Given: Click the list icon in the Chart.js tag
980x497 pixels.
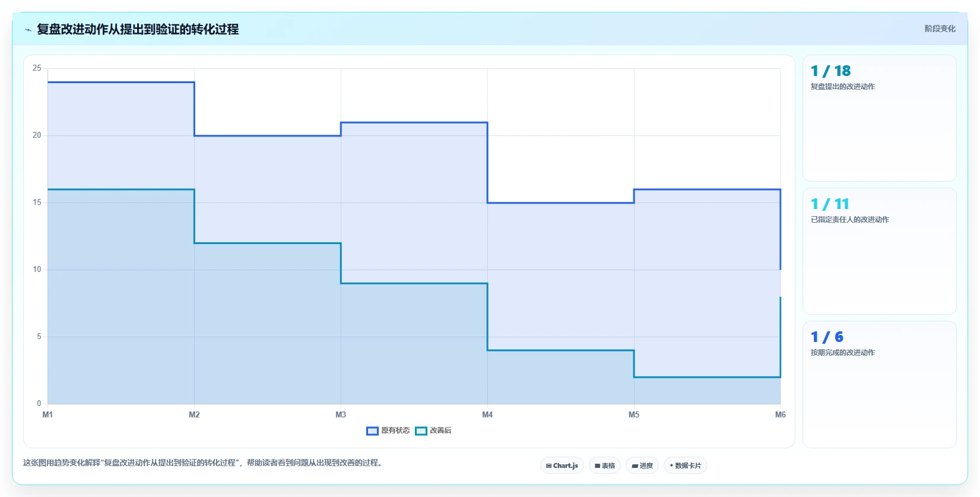Looking at the screenshot, I should point(548,466).
